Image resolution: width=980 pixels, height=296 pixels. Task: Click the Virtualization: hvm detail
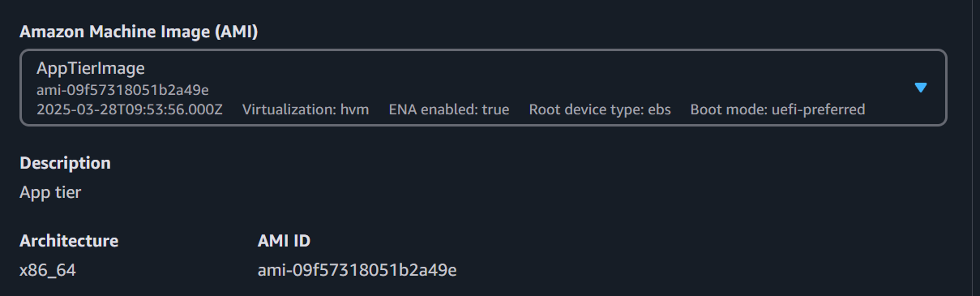pyautogui.click(x=306, y=109)
